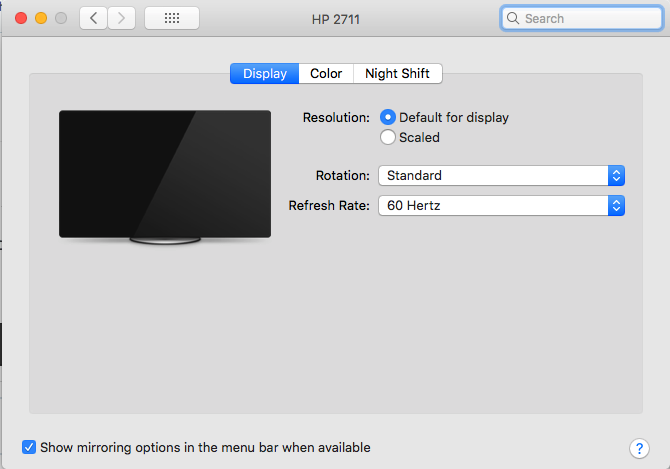Switch to the Color tab
The width and height of the screenshot is (670, 469).
pyautogui.click(x=326, y=73)
